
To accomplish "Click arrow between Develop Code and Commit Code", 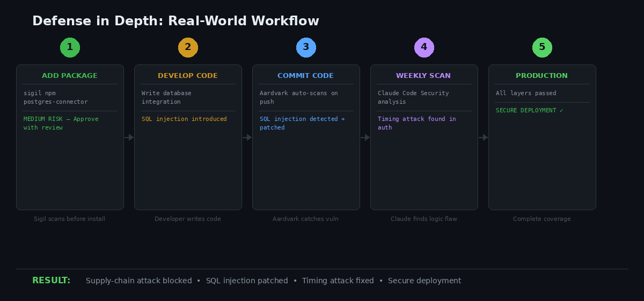I will pyautogui.click(x=247, y=138).
